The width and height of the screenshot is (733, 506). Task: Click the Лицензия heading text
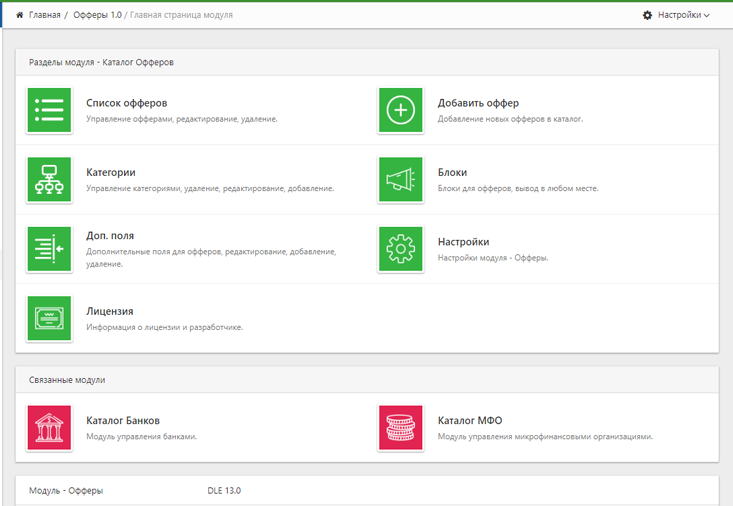pos(110,311)
